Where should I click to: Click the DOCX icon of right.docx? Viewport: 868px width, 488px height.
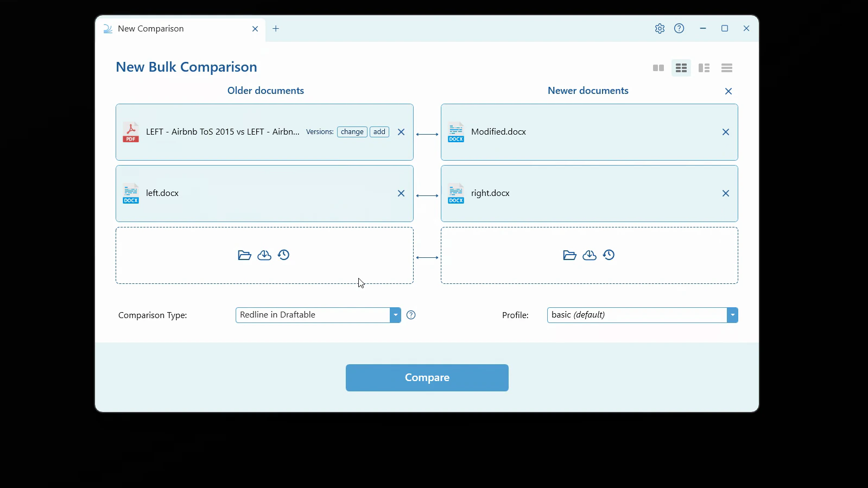[456, 193]
